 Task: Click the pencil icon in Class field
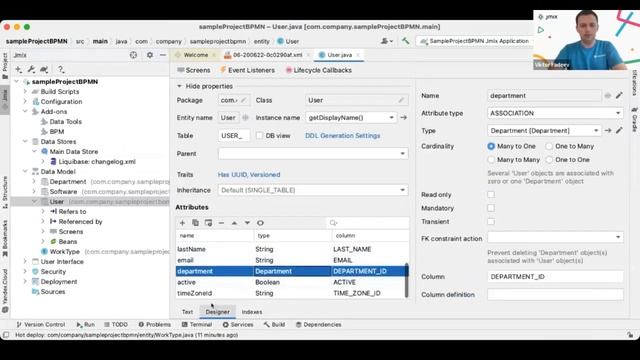click(x=401, y=100)
